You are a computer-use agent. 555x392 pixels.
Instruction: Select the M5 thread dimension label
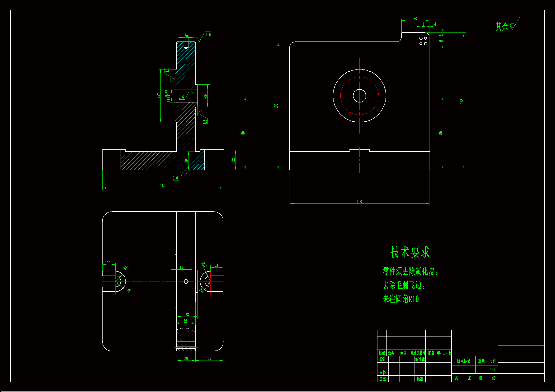(x=186, y=36)
